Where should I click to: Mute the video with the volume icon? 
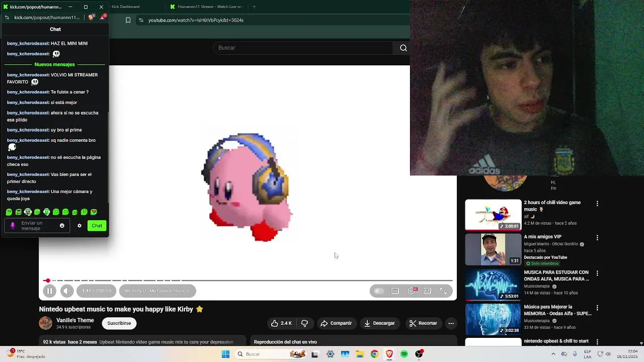click(x=66, y=291)
